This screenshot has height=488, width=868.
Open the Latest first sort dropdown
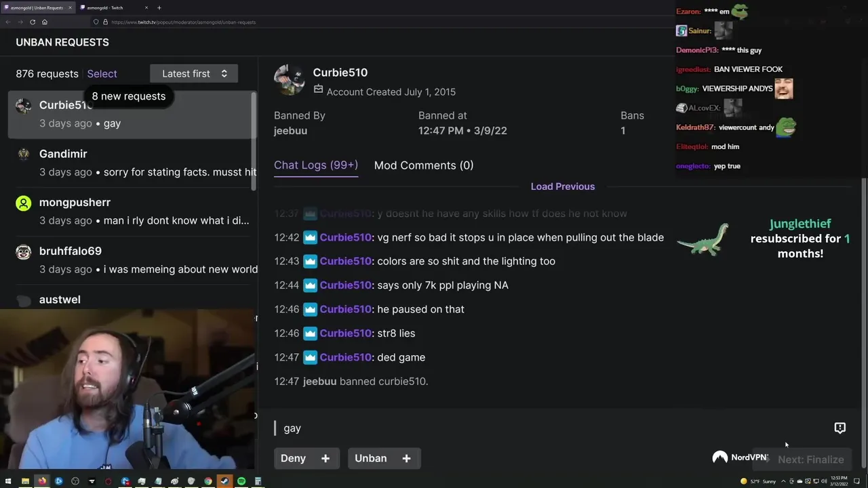coord(194,73)
